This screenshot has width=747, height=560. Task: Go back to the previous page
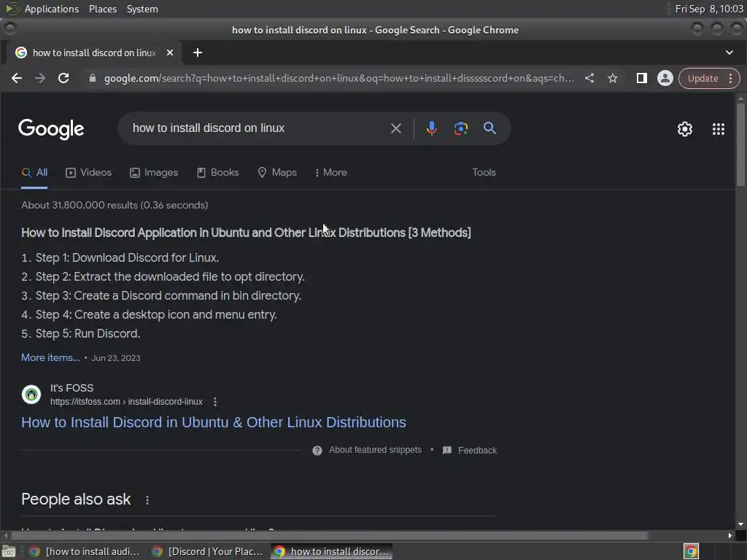pos(17,78)
